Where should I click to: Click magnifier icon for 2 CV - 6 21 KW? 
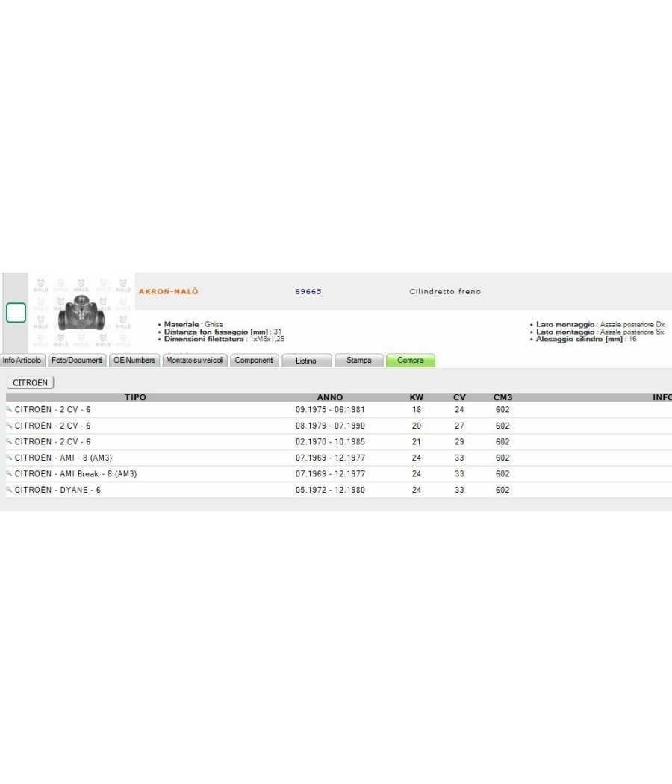pos(9,441)
